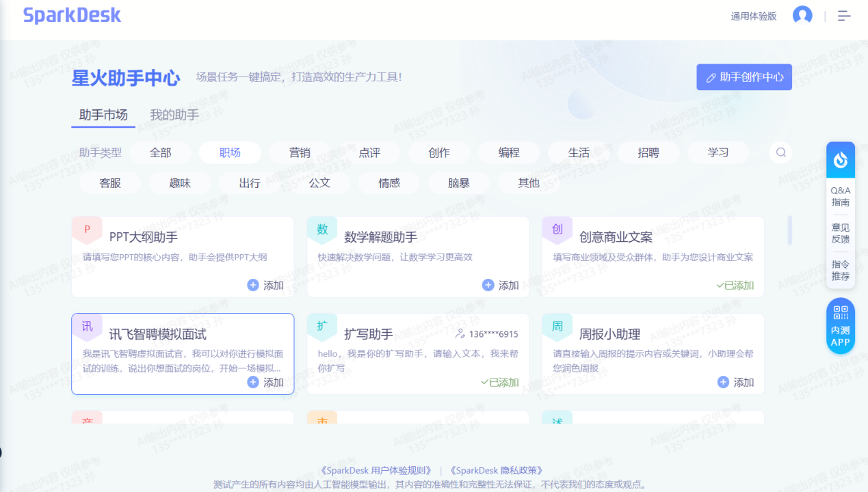The width and height of the screenshot is (868, 492).
Task: Click the assistant list scrollbar thumb
Action: pyautogui.click(x=790, y=230)
